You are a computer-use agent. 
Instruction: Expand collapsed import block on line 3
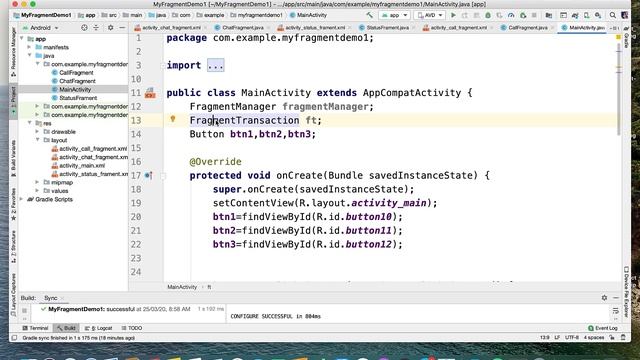(x=216, y=65)
